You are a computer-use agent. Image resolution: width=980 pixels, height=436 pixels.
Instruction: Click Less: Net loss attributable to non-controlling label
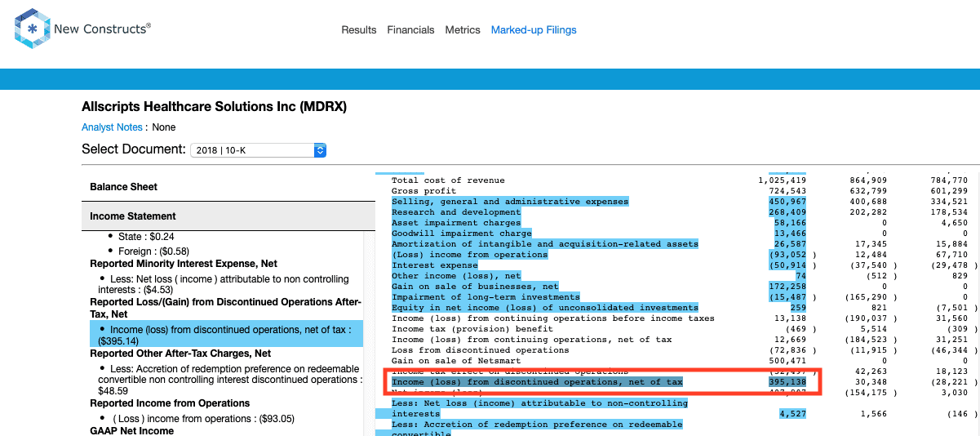coord(539,408)
